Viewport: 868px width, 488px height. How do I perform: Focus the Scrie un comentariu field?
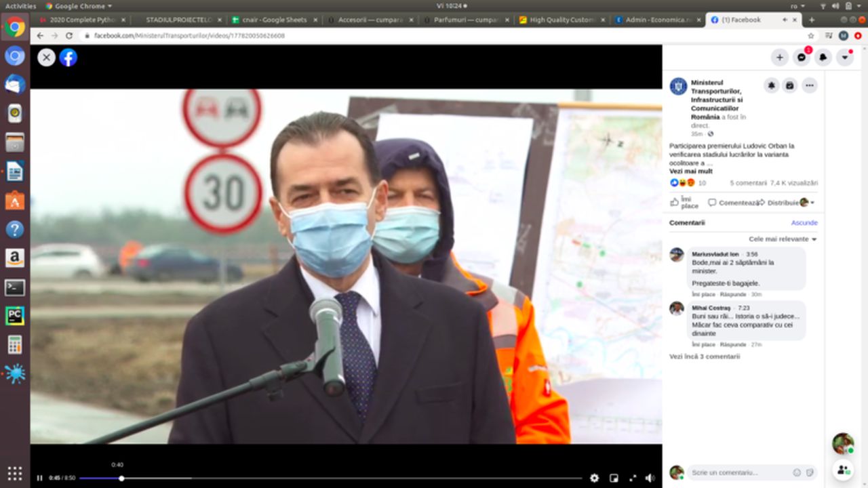tap(738, 472)
